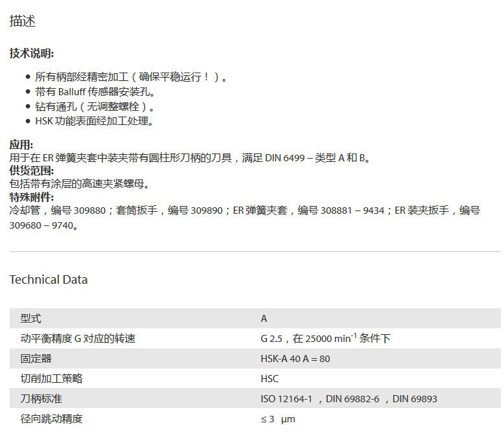Click the 描述 section heading
Screen dimensions: 504x432
point(23,21)
